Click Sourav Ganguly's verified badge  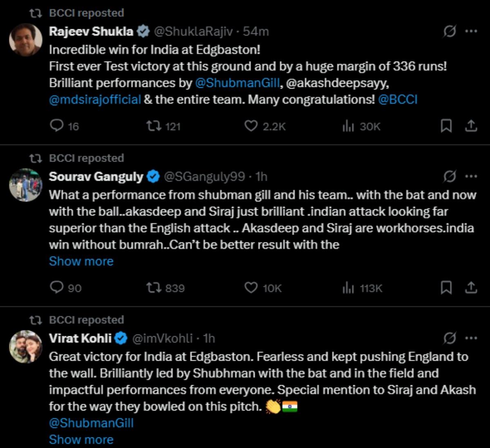click(152, 177)
